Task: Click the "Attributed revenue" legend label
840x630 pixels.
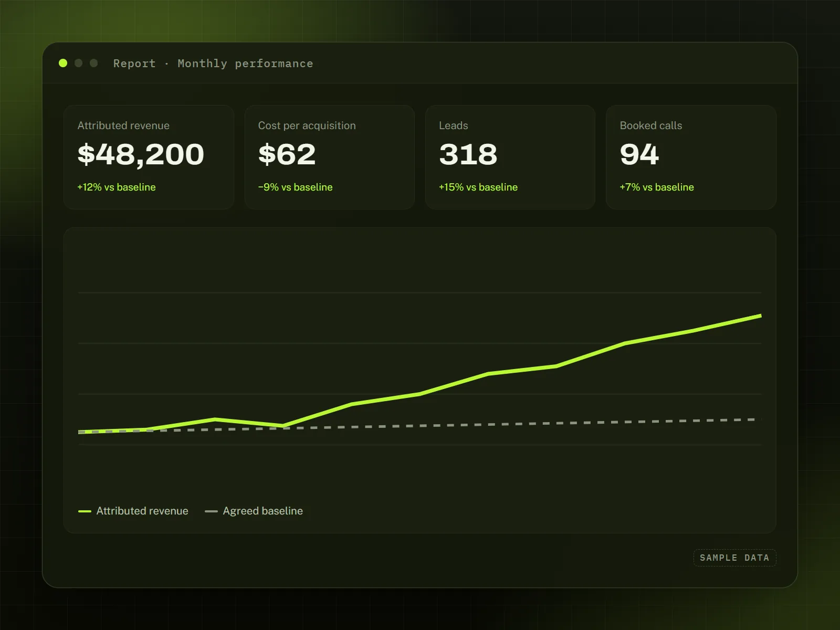Action: [142, 511]
